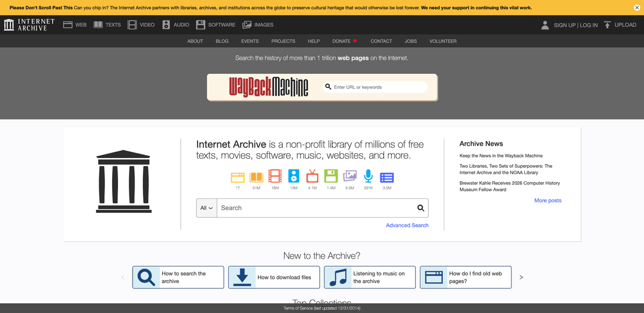This screenshot has height=313, width=644.
Task: Open the More posts link
Action: (x=548, y=200)
